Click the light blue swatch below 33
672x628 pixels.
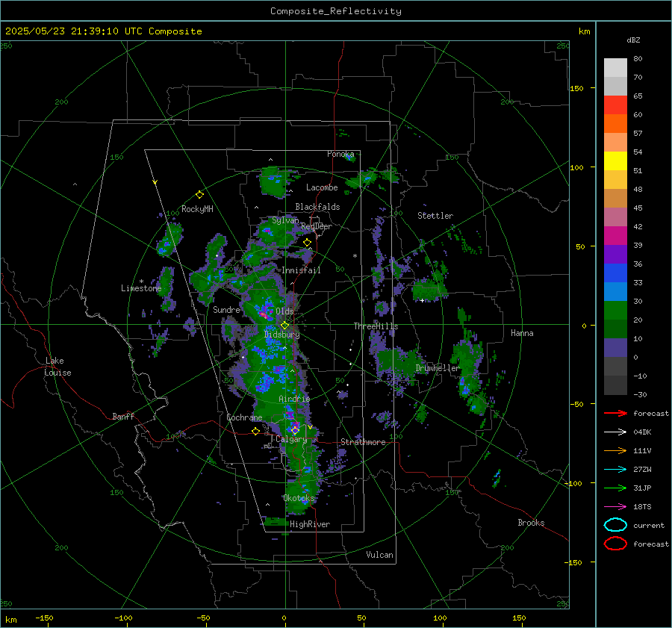point(615,292)
